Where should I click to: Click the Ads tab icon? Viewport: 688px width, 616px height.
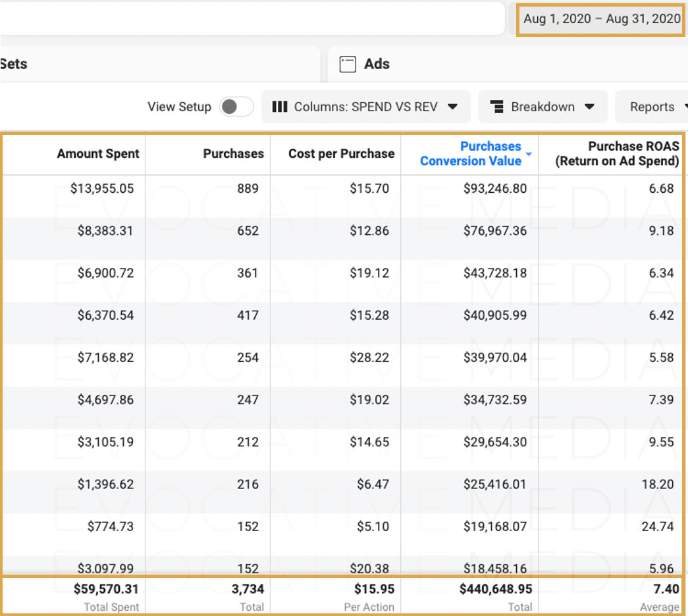click(348, 64)
